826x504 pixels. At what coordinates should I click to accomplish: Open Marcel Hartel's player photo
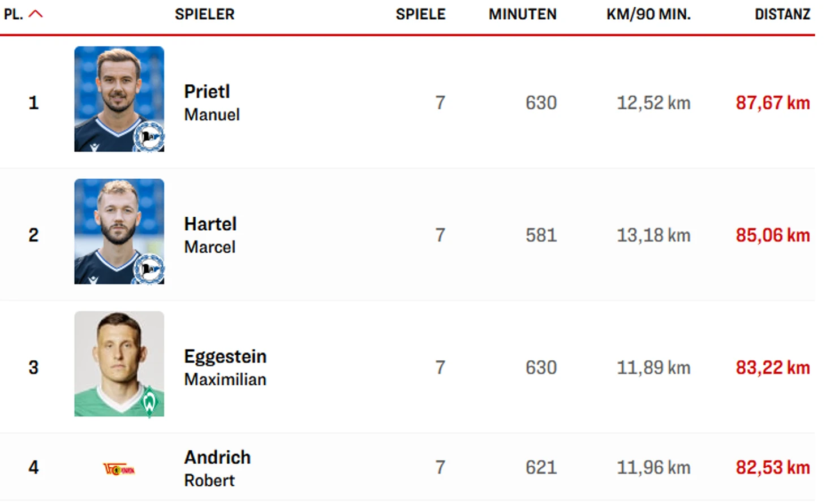(x=119, y=231)
